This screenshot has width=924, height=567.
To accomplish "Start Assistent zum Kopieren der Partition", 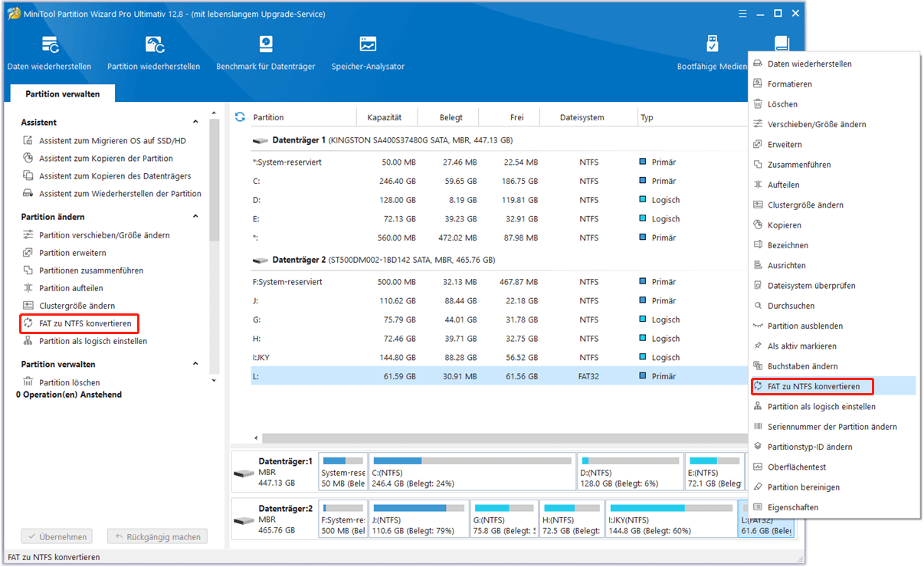I will [x=98, y=159].
